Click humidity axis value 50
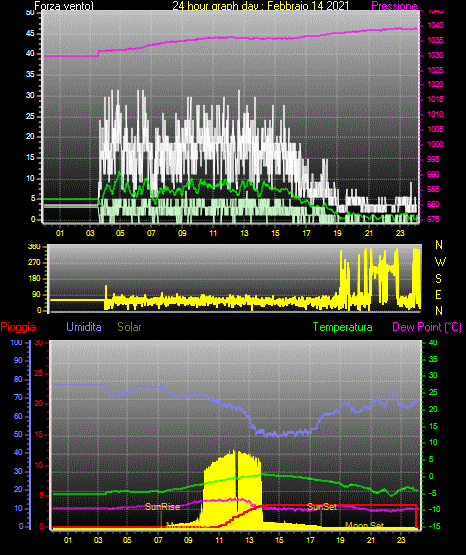The image size is (466, 555). 18,434
